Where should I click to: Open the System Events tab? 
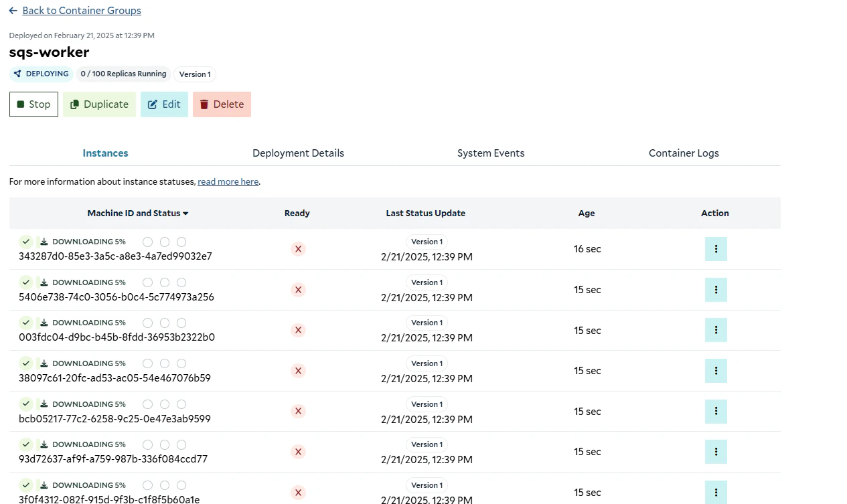coord(491,153)
